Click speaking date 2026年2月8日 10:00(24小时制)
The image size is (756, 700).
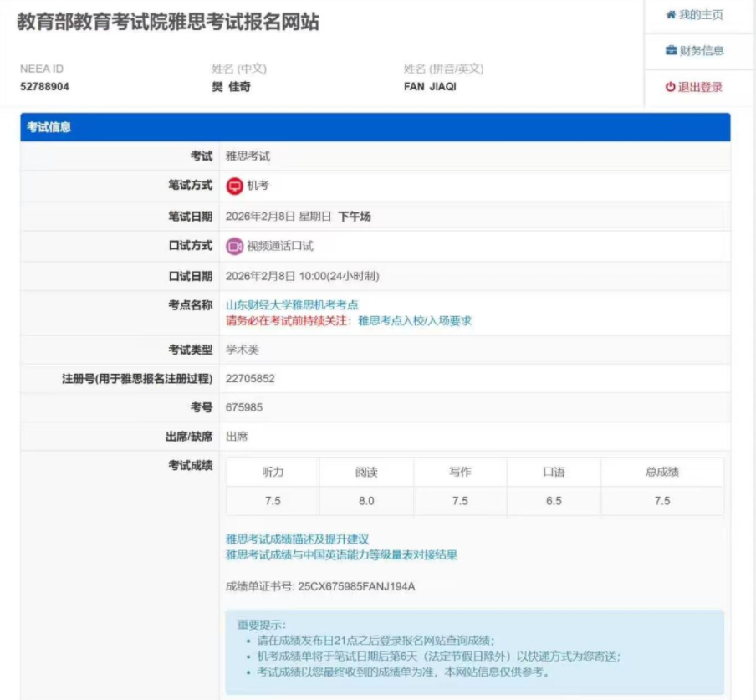click(302, 276)
